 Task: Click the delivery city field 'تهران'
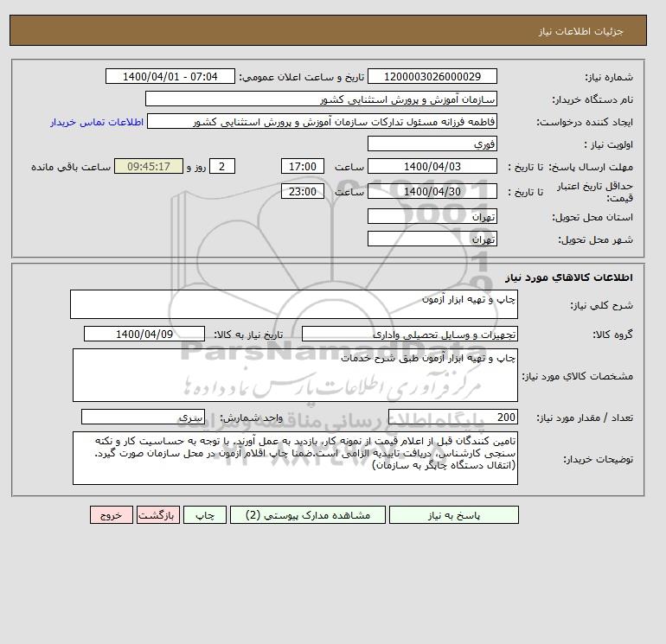tap(432, 239)
